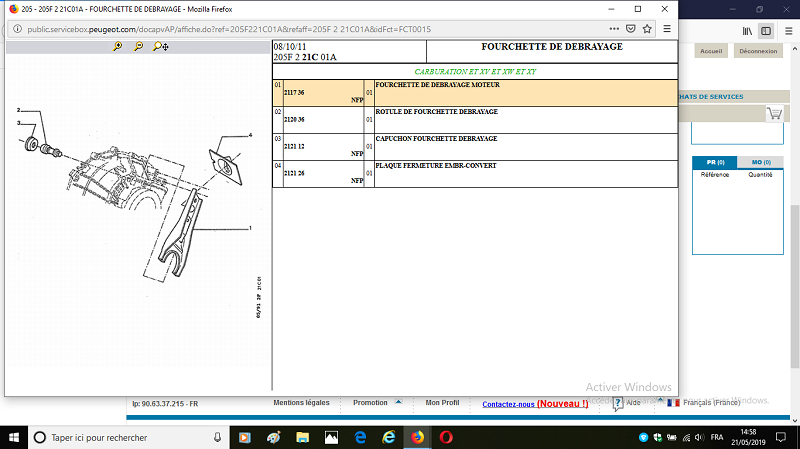
Task: Open Windows Start menu
Action: [x=14, y=437]
